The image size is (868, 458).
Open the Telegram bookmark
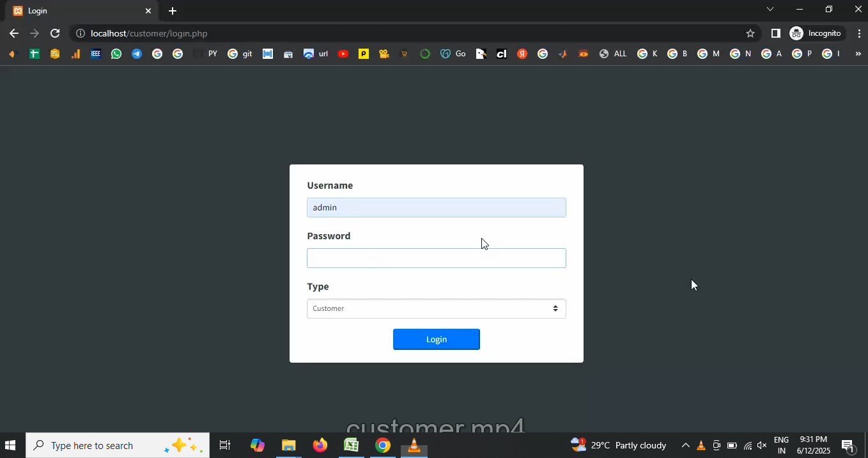[137, 54]
